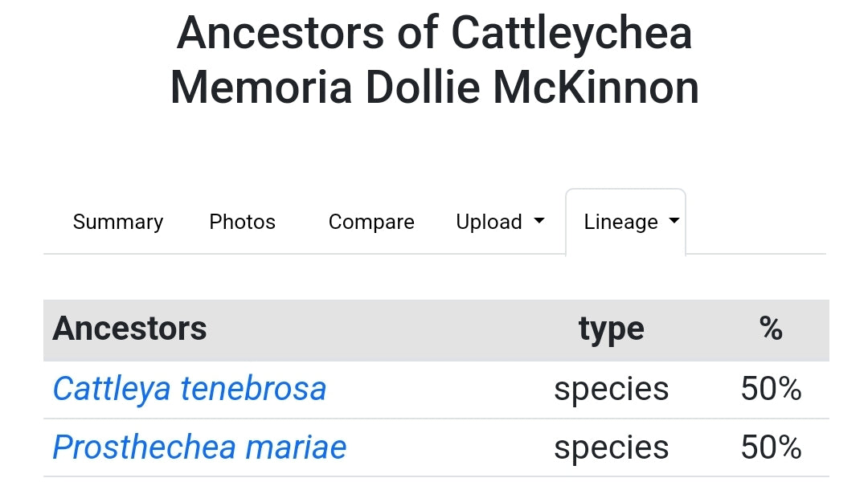
Task: Click the caret arrow beside Upload
Action: click(539, 221)
